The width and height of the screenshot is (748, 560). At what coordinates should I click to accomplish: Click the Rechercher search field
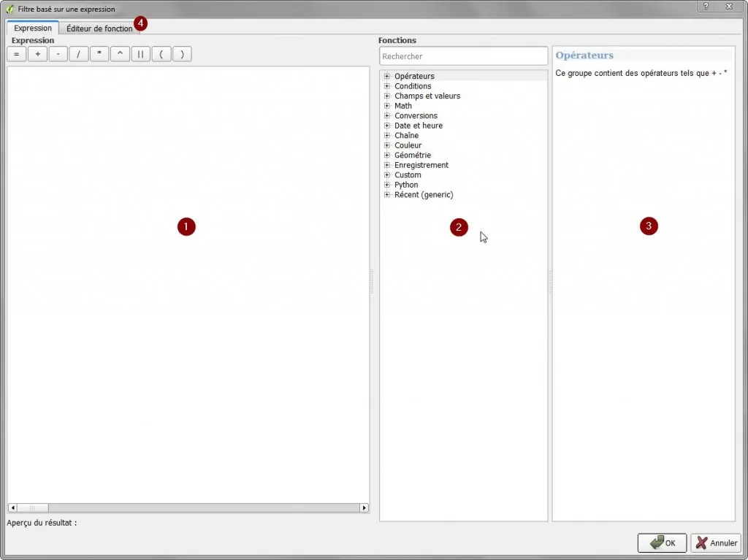[463, 56]
